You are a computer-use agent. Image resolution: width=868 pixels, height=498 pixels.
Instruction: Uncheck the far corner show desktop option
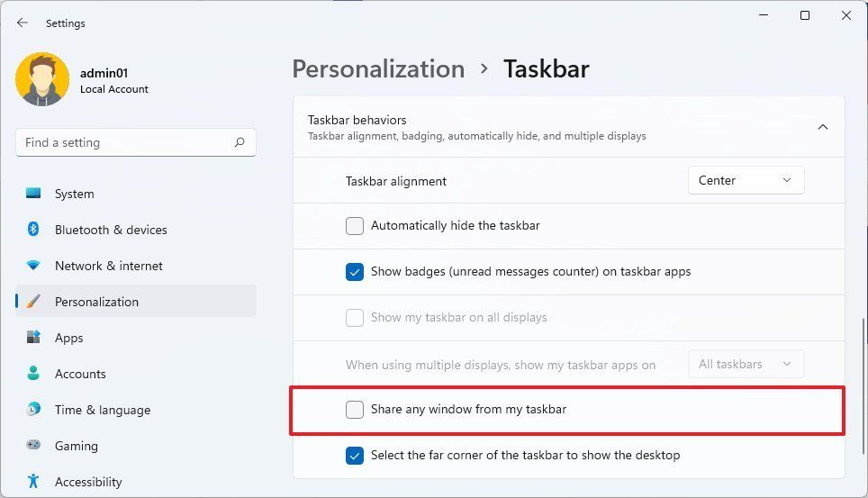pyautogui.click(x=355, y=456)
